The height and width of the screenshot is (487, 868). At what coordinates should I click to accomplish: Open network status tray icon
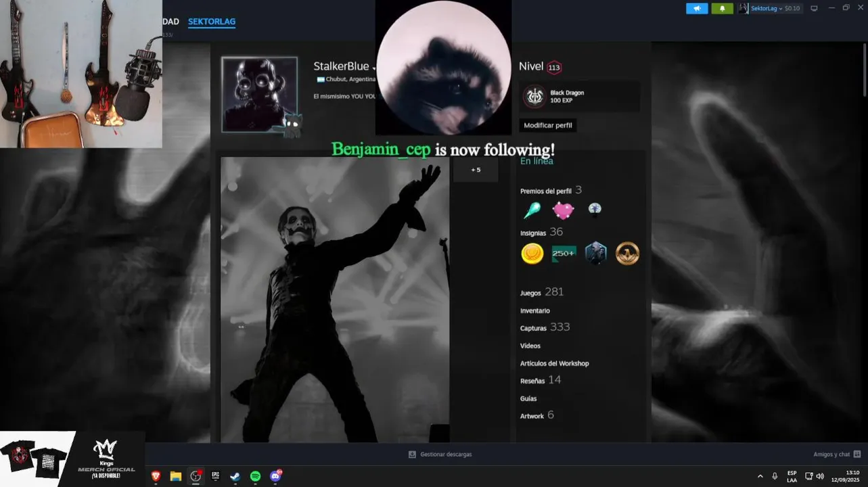point(809,476)
